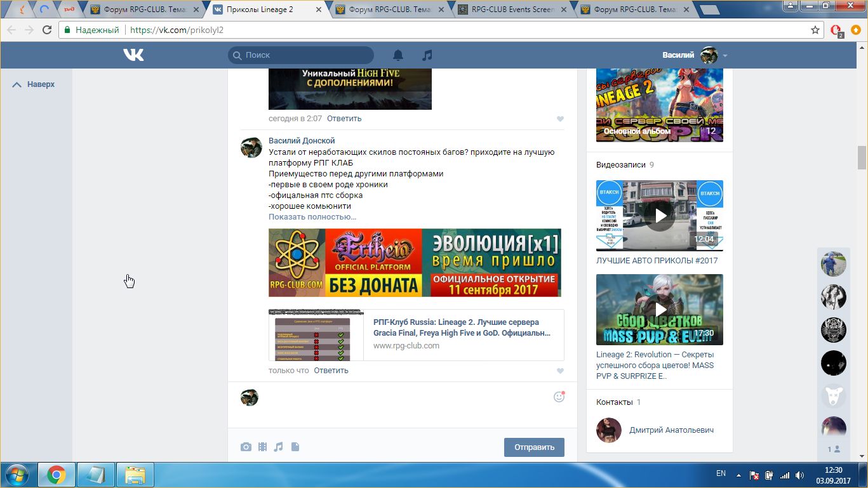Click the page vertical scrollbar thumb

point(862,157)
